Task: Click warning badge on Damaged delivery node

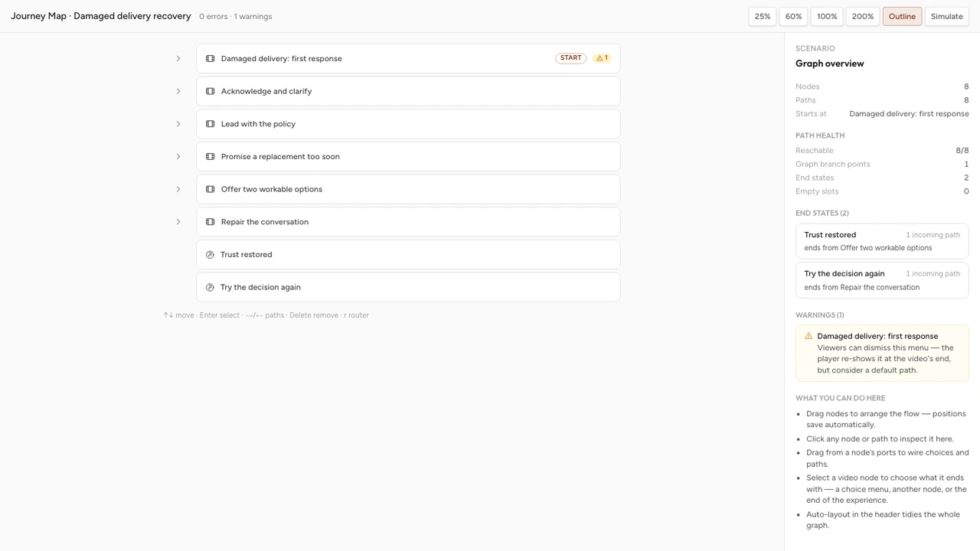Action: point(602,58)
